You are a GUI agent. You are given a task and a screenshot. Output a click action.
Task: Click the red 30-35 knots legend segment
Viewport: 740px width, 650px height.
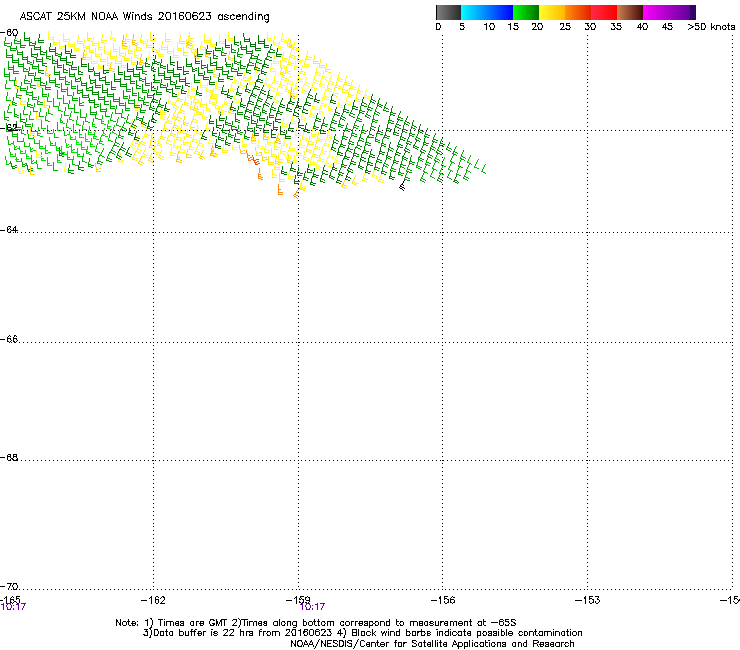(x=604, y=12)
